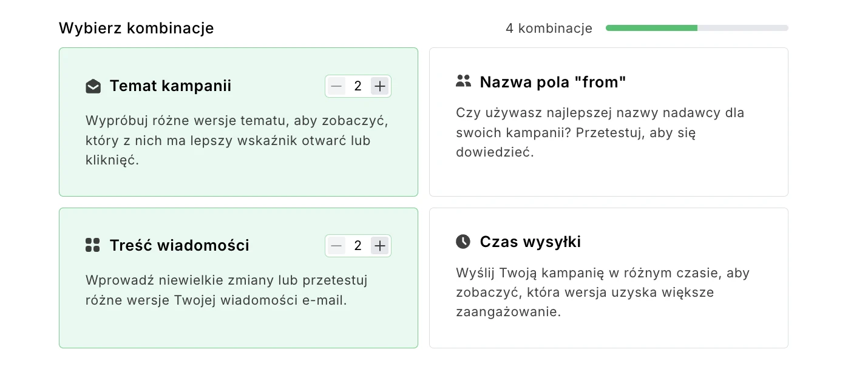This screenshot has height=369, width=868.
Task: Click the green combinations progress bar
Action: point(697,28)
